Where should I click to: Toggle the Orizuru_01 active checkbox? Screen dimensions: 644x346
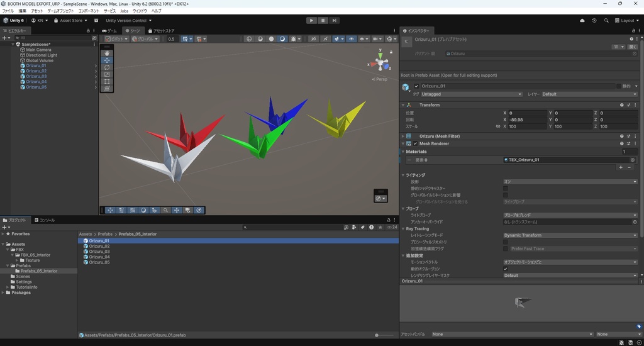(x=416, y=86)
